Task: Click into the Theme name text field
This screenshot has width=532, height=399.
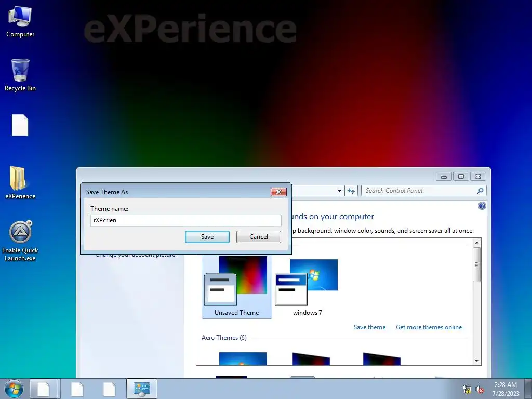Action: point(185,220)
